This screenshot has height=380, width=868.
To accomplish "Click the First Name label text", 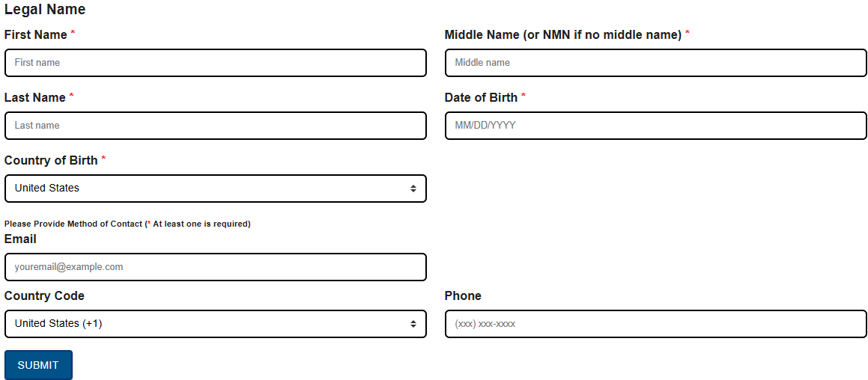I will [x=36, y=34].
